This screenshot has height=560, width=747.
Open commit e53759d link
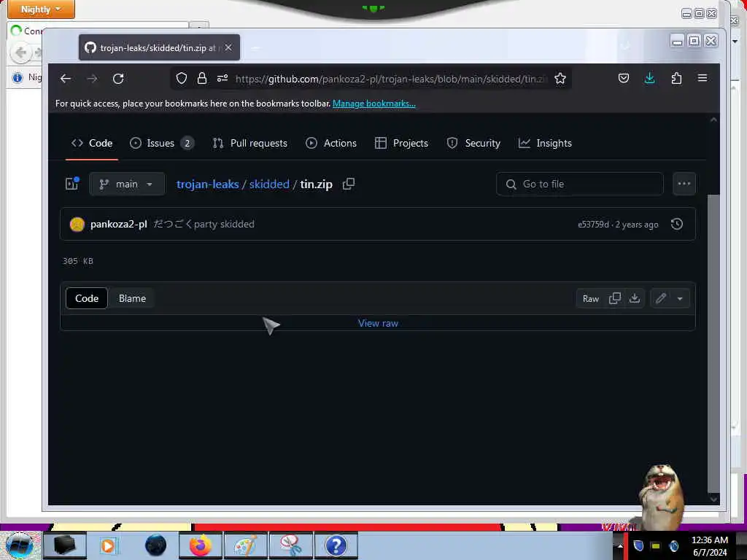(593, 225)
